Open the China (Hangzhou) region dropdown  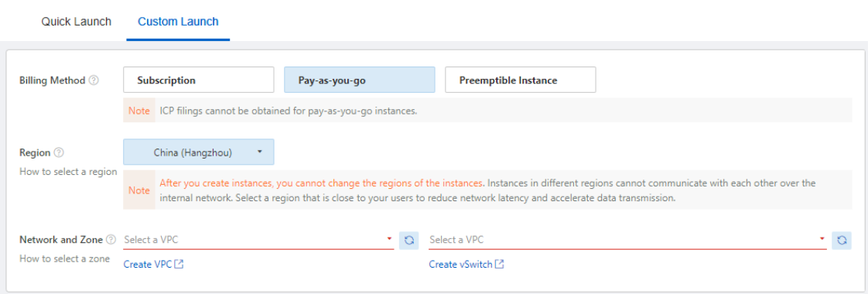pos(199,152)
